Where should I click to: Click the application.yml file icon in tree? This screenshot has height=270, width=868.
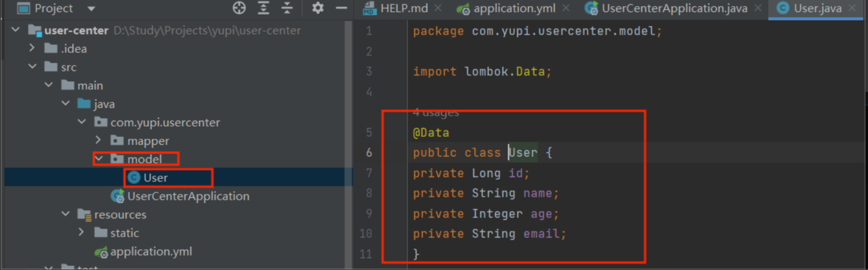coord(101,252)
